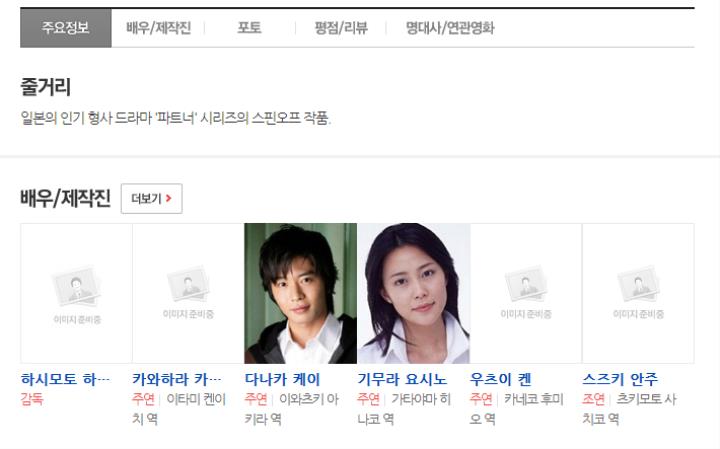Open the photo of 다나카 케이
This screenshot has width=720, height=449.
point(300,293)
